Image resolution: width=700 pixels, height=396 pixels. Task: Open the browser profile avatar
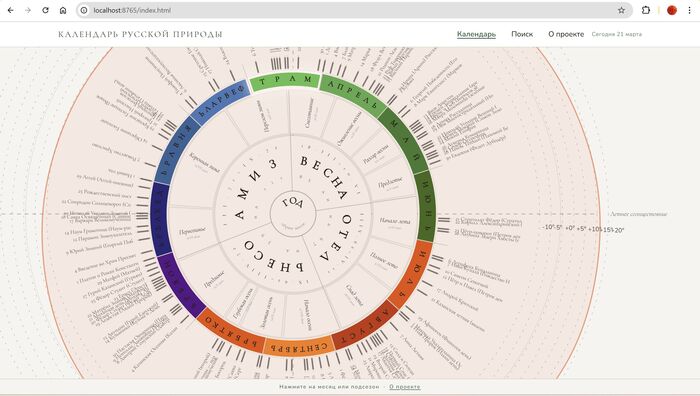pos(671,10)
